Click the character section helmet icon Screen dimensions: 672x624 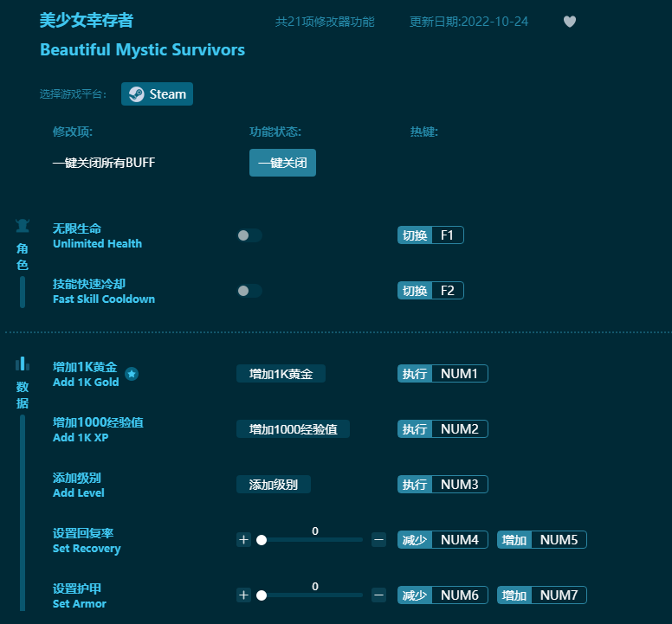pyautogui.click(x=23, y=225)
